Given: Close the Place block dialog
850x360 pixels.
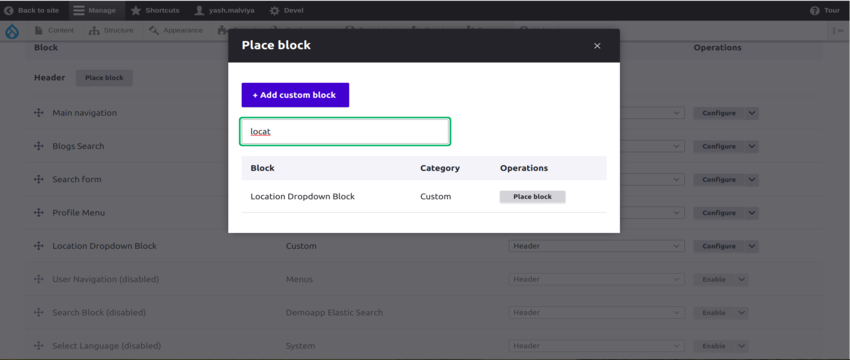Looking at the screenshot, I should tap(597, 46).
